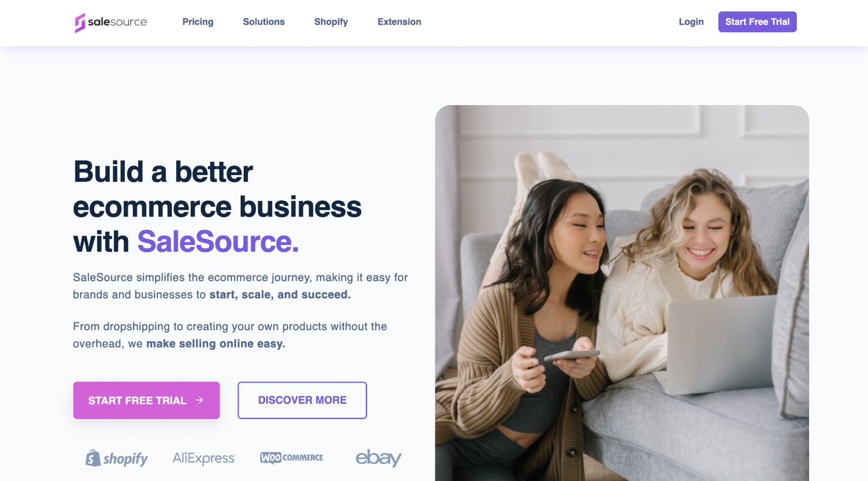
Task: Open the Extension nav link
Action: 399,22
